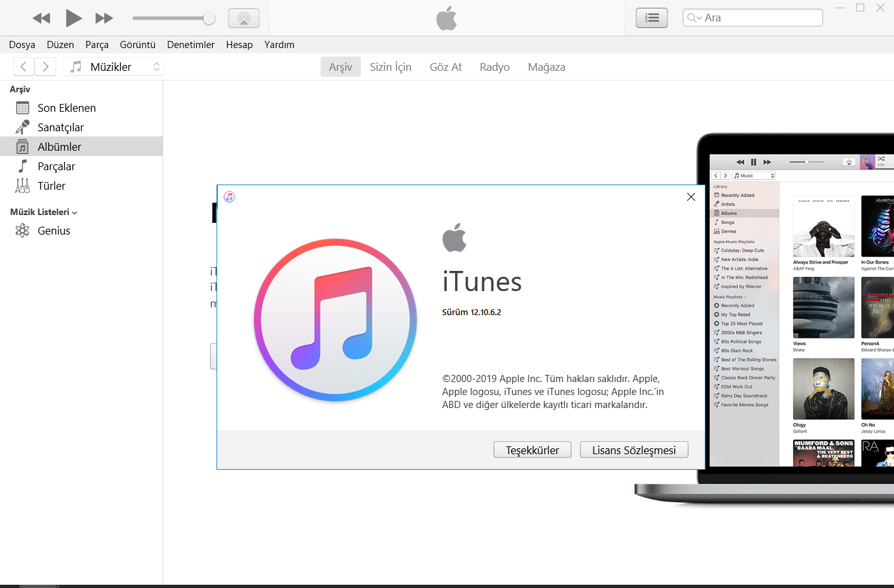
Task: Switch to the Arşiv tab
Action: pos(341,67)
